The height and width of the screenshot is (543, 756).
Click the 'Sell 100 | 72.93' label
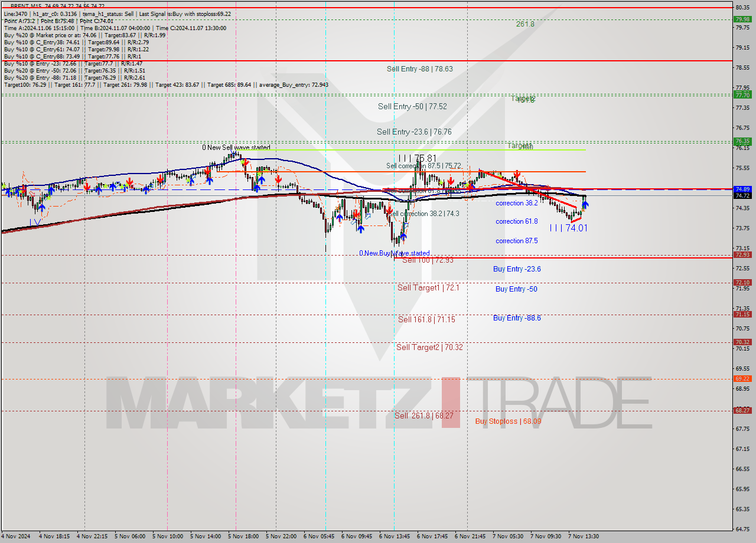(428, 260)
